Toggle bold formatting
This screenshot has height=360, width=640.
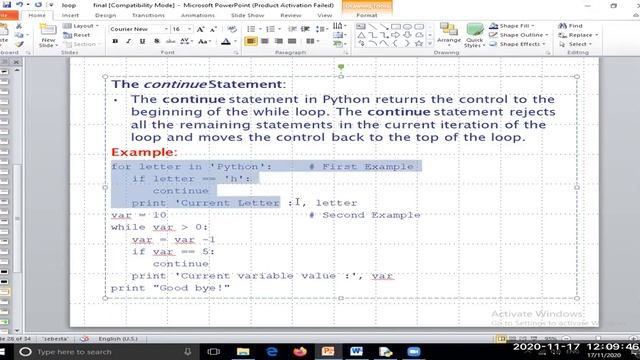click(x=115, y=41)
